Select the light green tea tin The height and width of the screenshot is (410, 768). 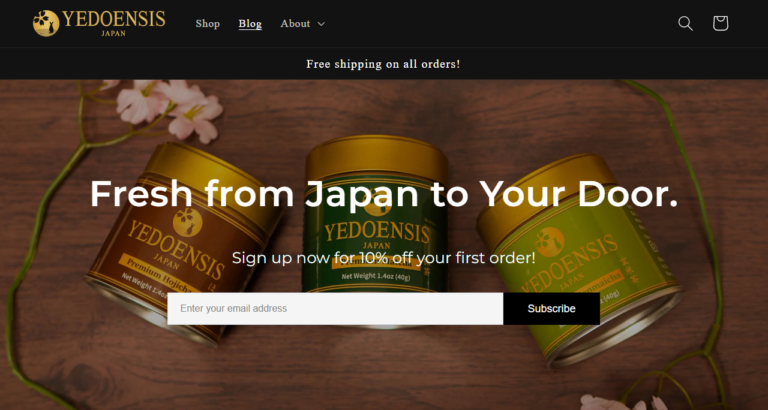click(580, 260)
